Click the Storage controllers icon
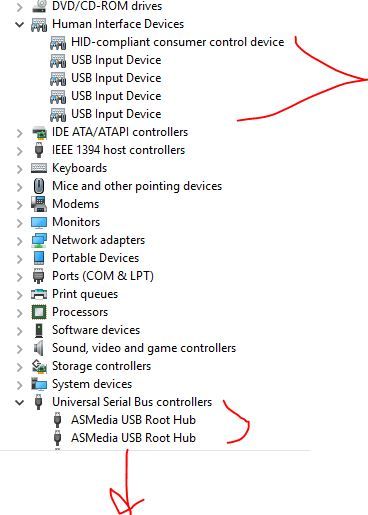 coord(39,366)
